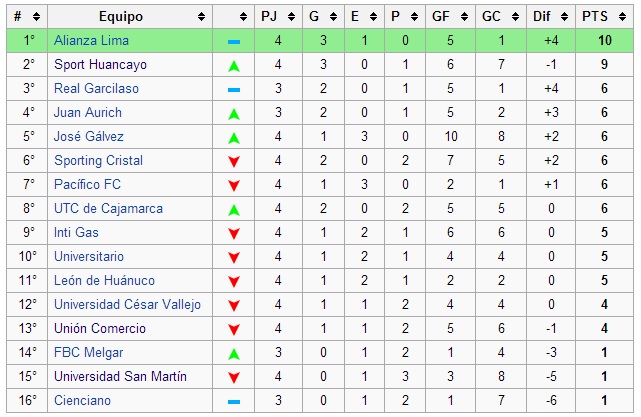Sort table by PTS points column

(620, 17)
